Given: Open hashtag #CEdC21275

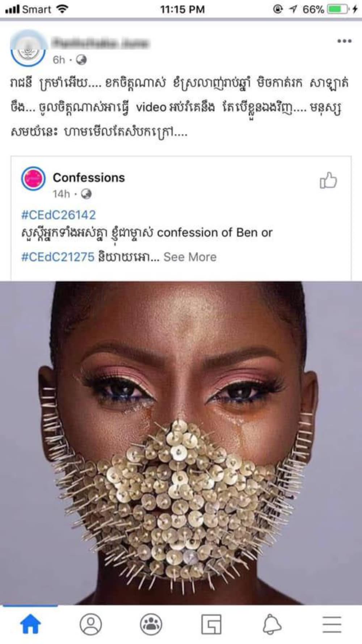Looking at the screenshot, I should tap(58, 257).
